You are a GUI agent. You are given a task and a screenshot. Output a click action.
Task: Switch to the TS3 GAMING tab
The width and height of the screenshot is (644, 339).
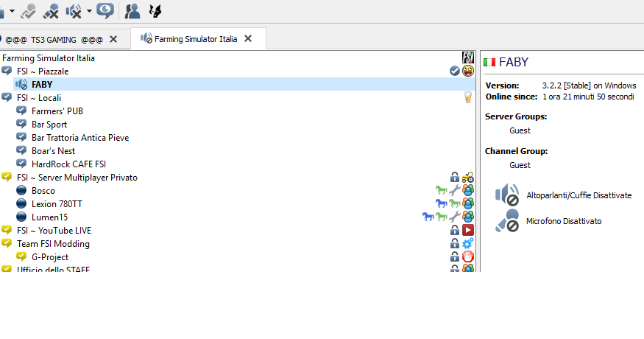pos(54,39)
